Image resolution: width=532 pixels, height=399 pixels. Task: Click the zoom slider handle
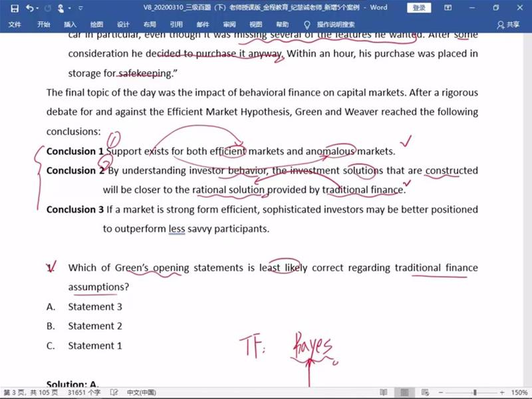click(x=475, y=392)
